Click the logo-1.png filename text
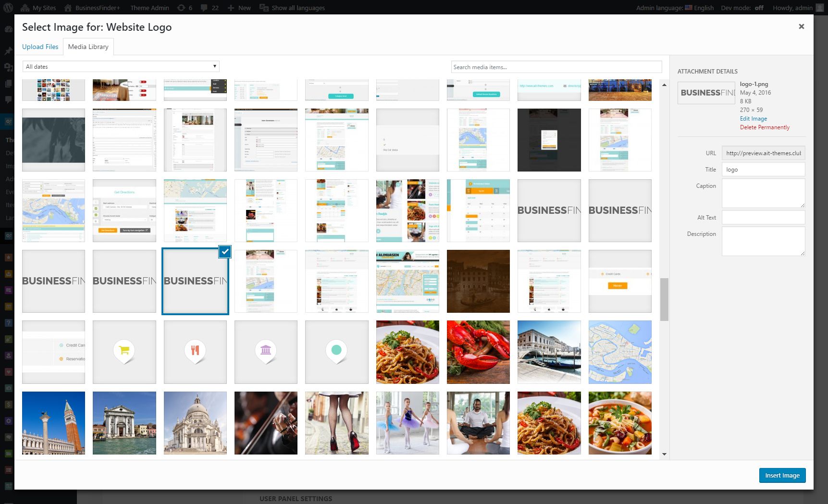The height and width of the screenshot is (504, 828). [754, 84]
